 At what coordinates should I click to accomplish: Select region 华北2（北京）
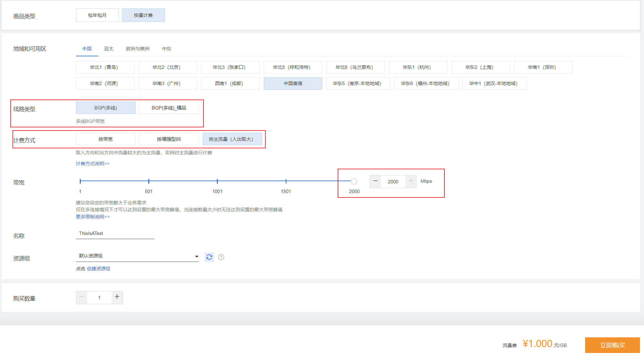[168, 67]
